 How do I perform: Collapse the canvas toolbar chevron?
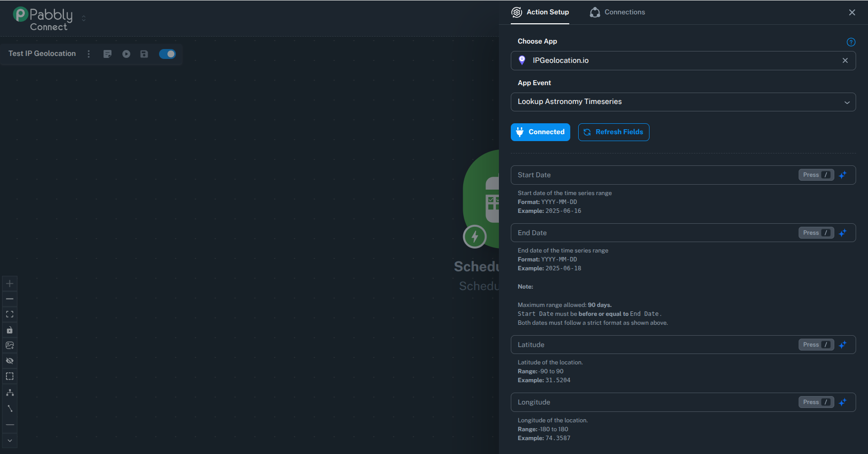point(10,441)
